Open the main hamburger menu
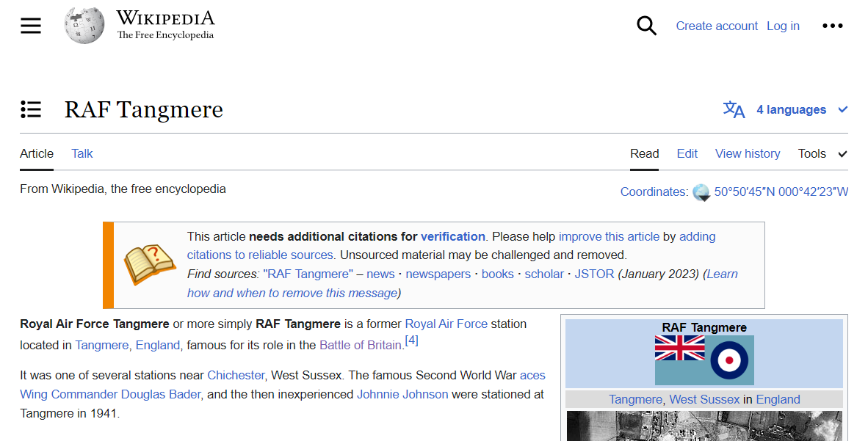This screenshot has width=868, height=441. (x=31, y=26)
